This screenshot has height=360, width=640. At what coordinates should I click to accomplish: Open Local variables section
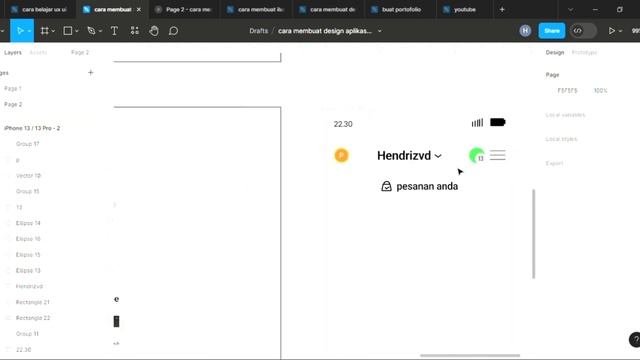pos(565,115)
